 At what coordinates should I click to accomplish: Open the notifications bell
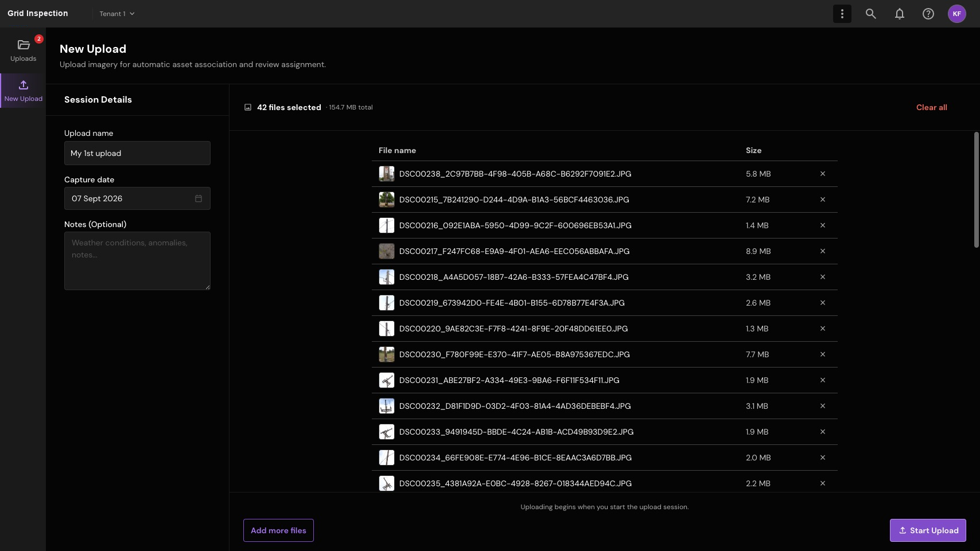899,14
